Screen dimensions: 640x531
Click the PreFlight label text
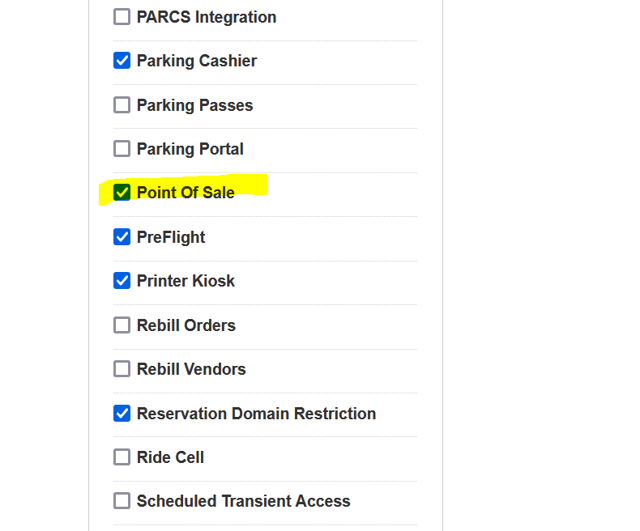171,237
